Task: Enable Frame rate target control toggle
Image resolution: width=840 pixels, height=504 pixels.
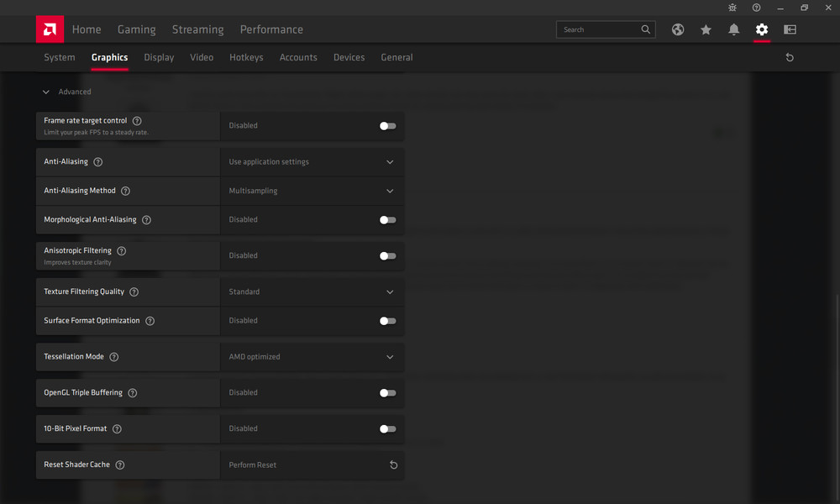Action: point(387,126)
